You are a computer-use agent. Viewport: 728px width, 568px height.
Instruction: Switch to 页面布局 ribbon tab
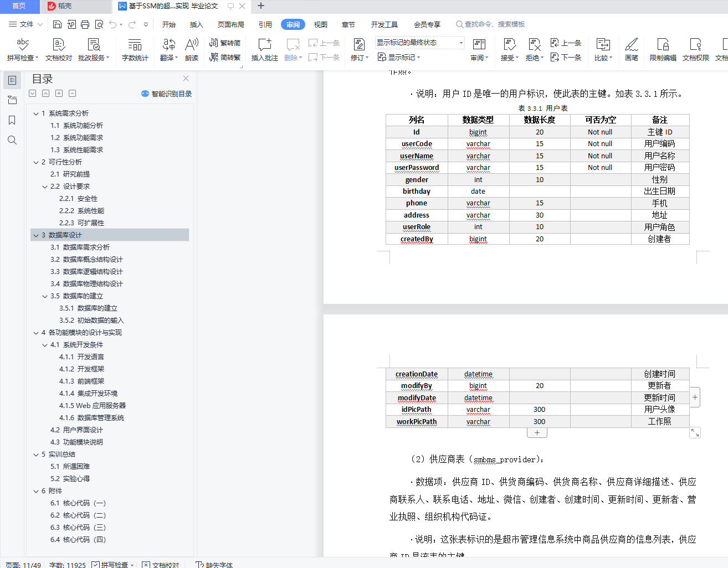tap(231, 24)
